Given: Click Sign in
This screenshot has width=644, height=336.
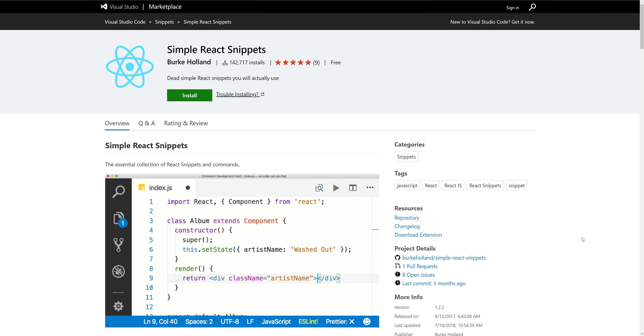Looking at the screenshot, I should point(513,8).
